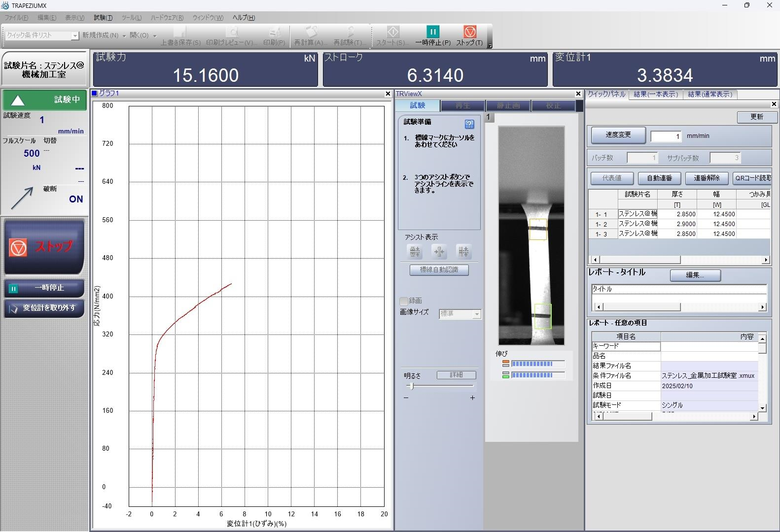Screen dimensions: 780x532
Task: Click the 明るさ brightness slider handle
Action: [x=412, y=386]
